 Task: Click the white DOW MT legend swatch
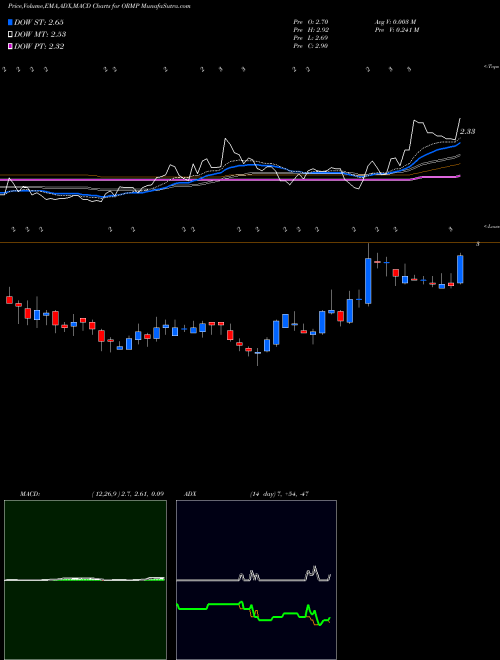click(10, 35)
